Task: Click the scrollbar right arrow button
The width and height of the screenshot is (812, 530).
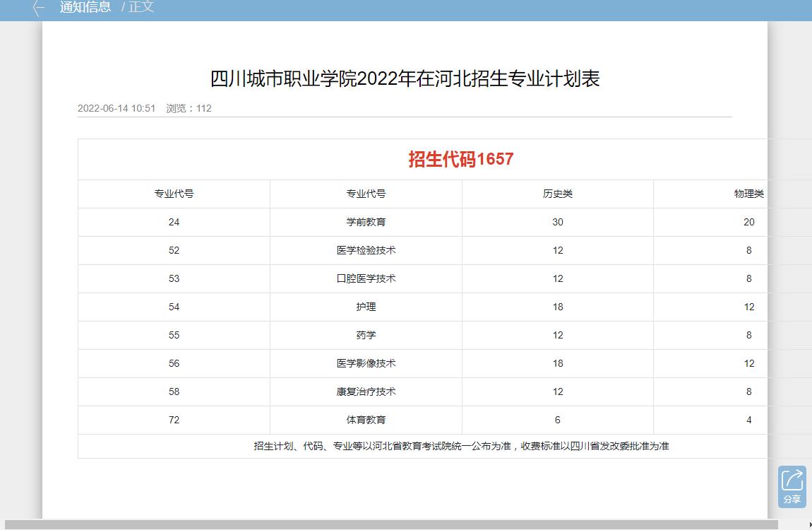Action: tap(809, 525)
